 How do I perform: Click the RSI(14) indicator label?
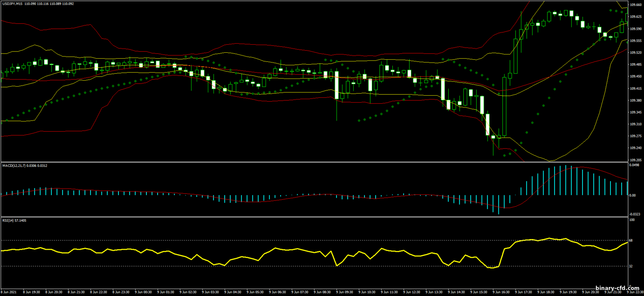[x=8, y=220]
